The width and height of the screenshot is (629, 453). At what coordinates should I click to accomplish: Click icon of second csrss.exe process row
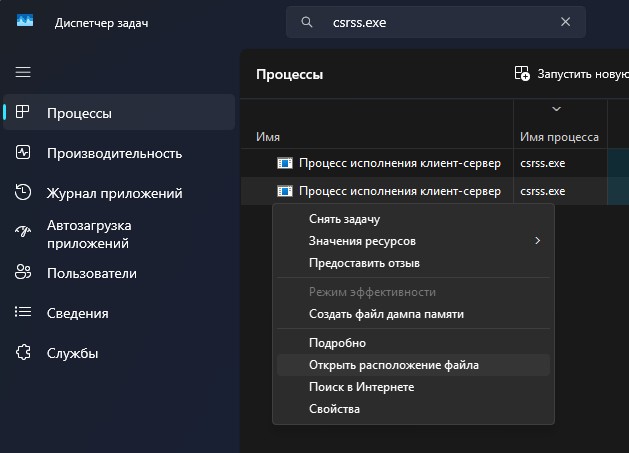285,191
